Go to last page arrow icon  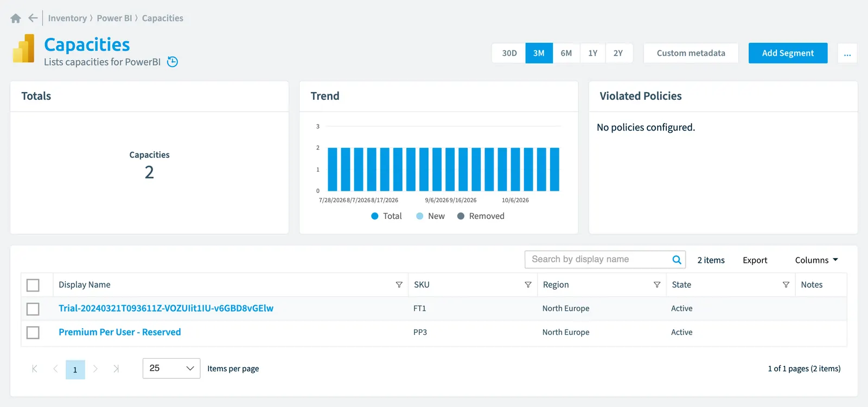[116, 369]
